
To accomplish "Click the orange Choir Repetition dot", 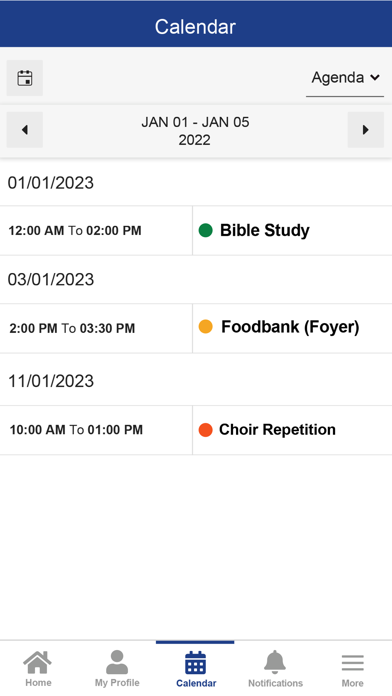I will click(x=205, y=430).
